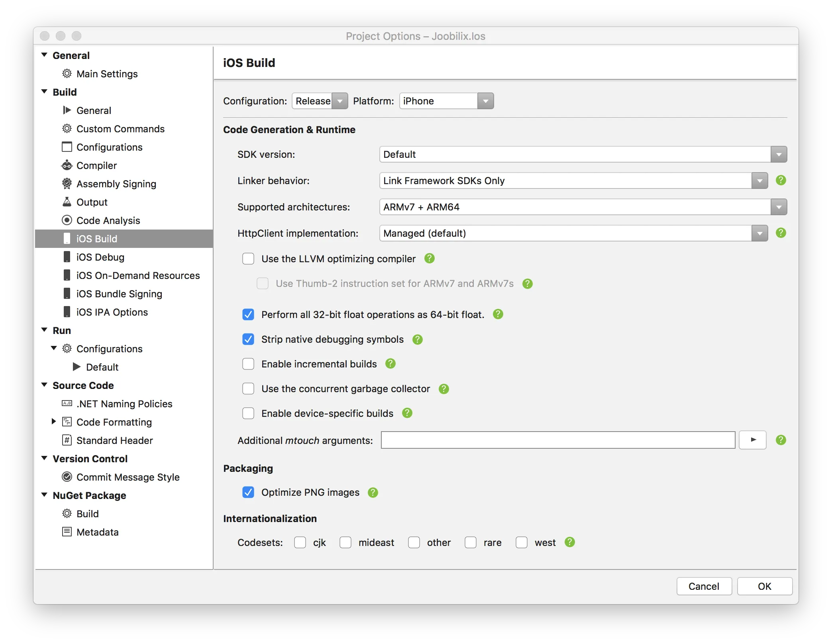Check the cjk codeset checkbox

(x=300, y=542)
